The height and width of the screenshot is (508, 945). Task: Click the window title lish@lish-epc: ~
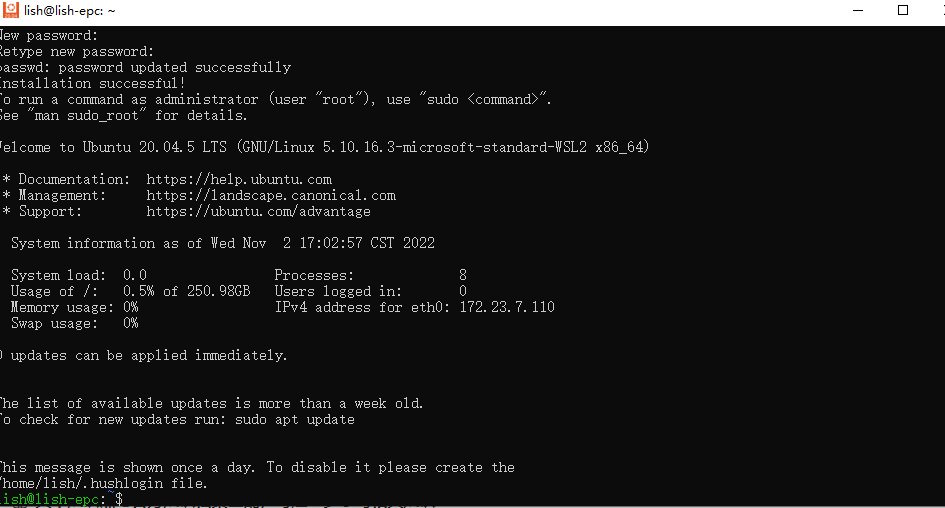(70, 11)
